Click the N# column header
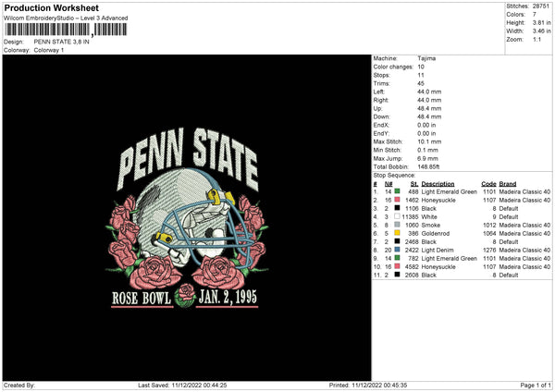Image resolution: width=555 pixels, height=392 pixels. [388, 184]
